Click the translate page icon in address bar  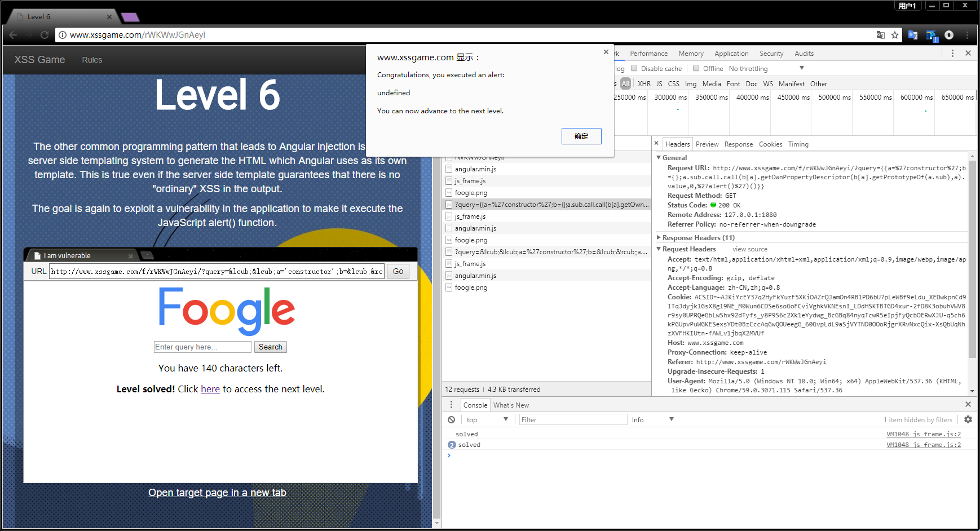(880, 35)
